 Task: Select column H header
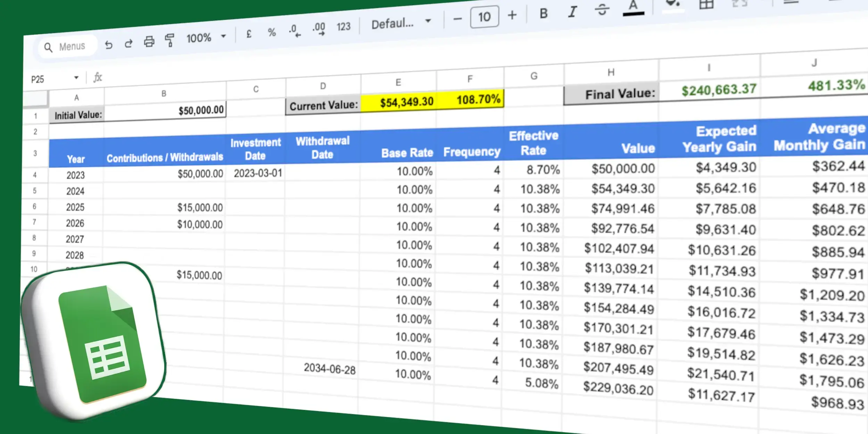pyautogui.click(x=611, y=72)
